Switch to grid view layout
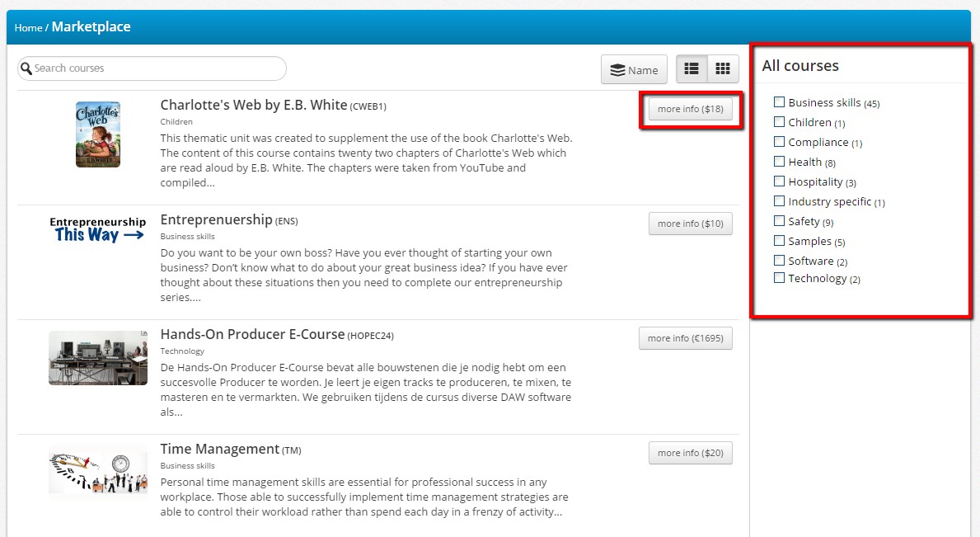This screenshot has width=980, height=537. click(723, 70)
